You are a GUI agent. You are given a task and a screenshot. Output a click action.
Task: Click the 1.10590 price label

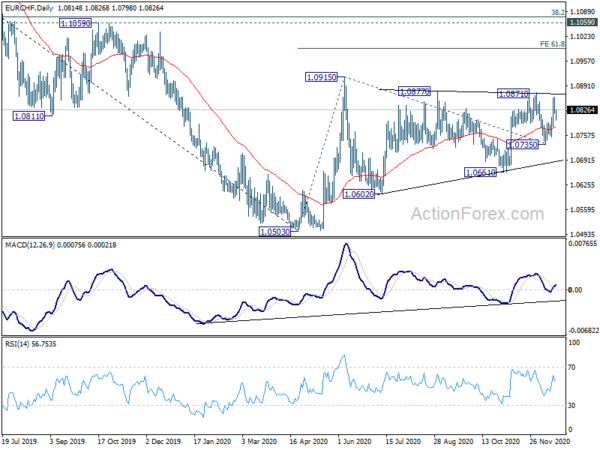76,23
